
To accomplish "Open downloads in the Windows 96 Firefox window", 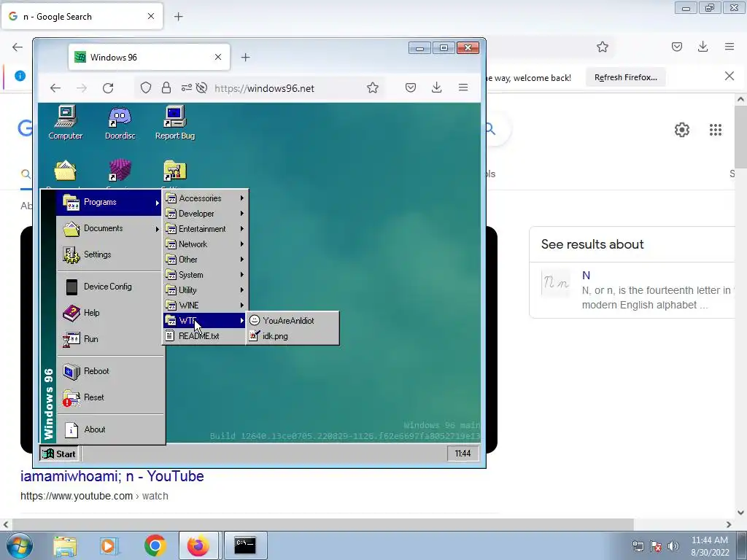I will [x=436, y=87].
